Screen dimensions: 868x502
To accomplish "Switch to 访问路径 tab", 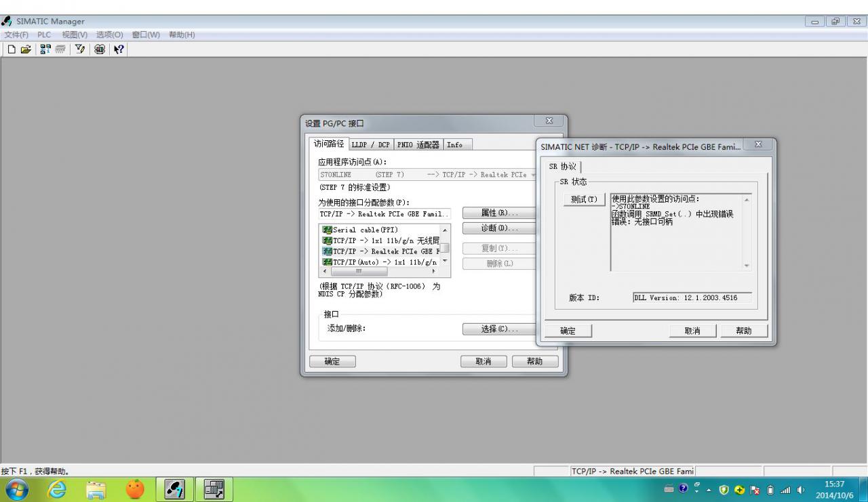I will tap(329, 144).
